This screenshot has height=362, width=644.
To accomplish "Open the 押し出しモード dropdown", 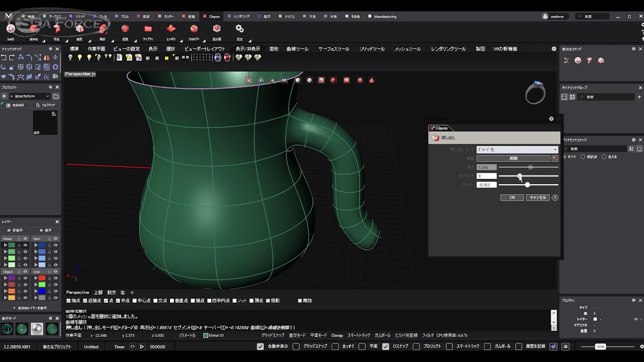I will (517, 149).
